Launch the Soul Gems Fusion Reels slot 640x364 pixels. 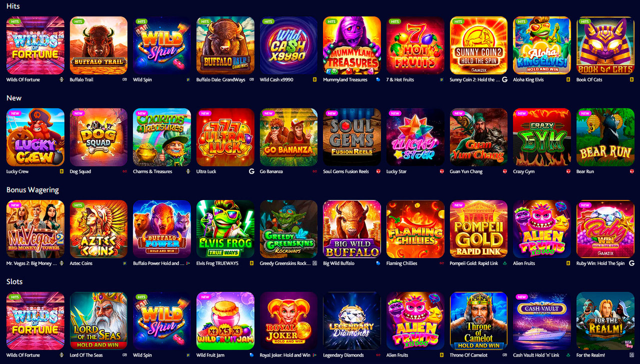click(x=352, y=137)
